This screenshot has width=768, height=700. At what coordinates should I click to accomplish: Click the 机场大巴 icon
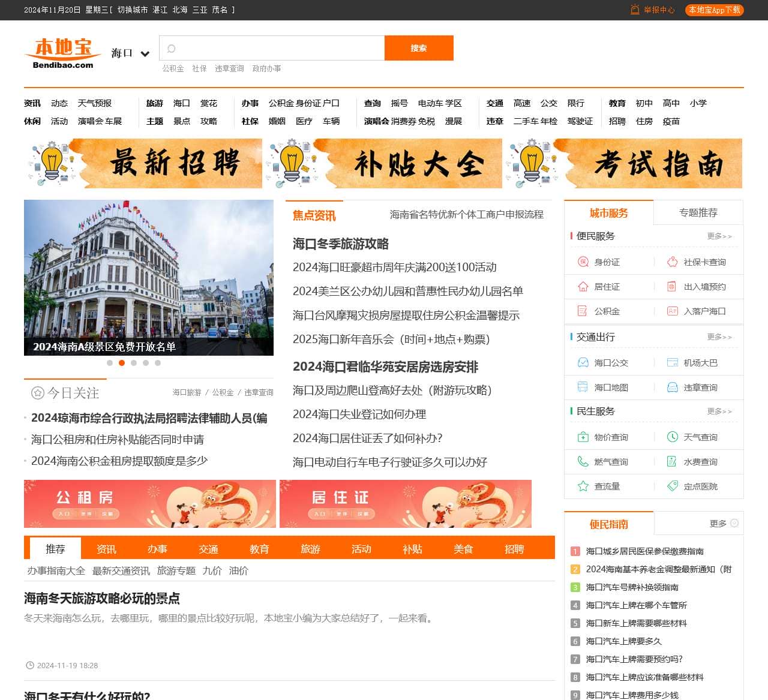[x=672, y=363]
